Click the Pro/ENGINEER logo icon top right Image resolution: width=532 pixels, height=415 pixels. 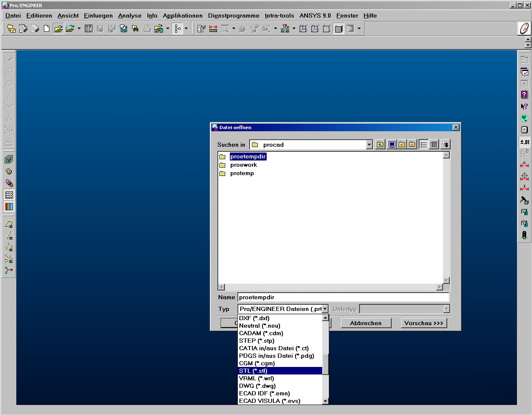pos(524,28)
